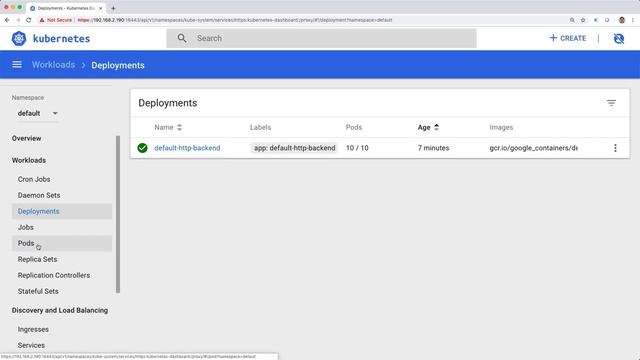Open Workloads section in the sidebar

click(x=29, y=160)
